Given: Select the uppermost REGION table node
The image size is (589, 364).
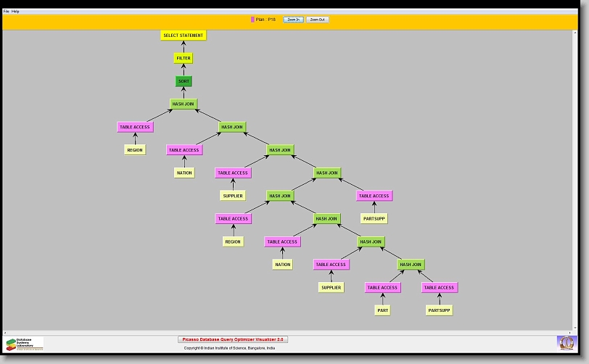Looking at the screenshot, I should [x=135, y=150].
